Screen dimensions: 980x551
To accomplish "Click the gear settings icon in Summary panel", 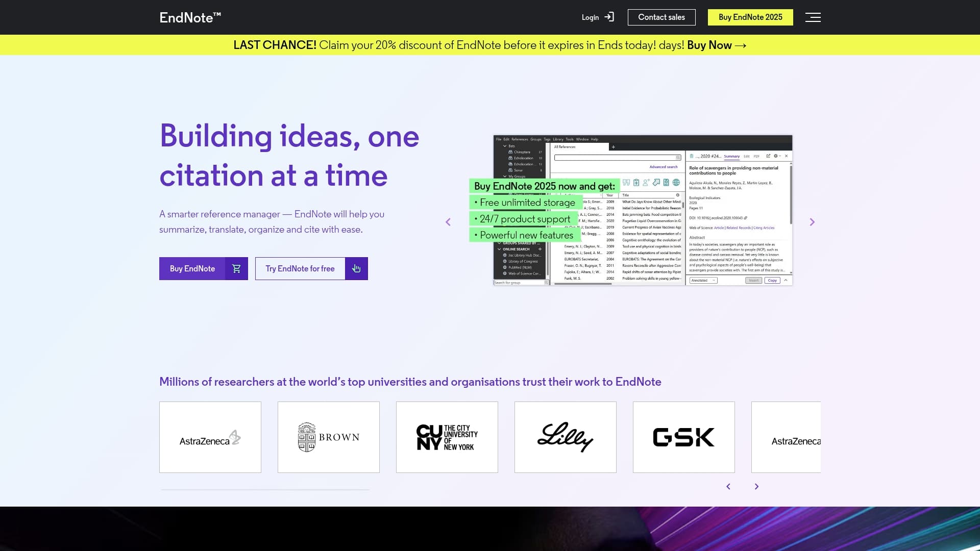I will [x=776, y=156].
